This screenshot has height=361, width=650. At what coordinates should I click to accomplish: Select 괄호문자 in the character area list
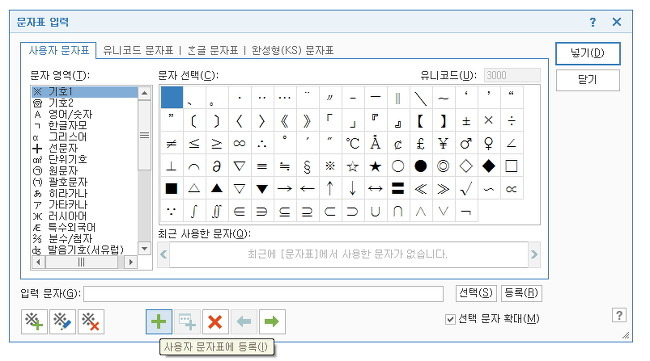click(x=85, y=182)
